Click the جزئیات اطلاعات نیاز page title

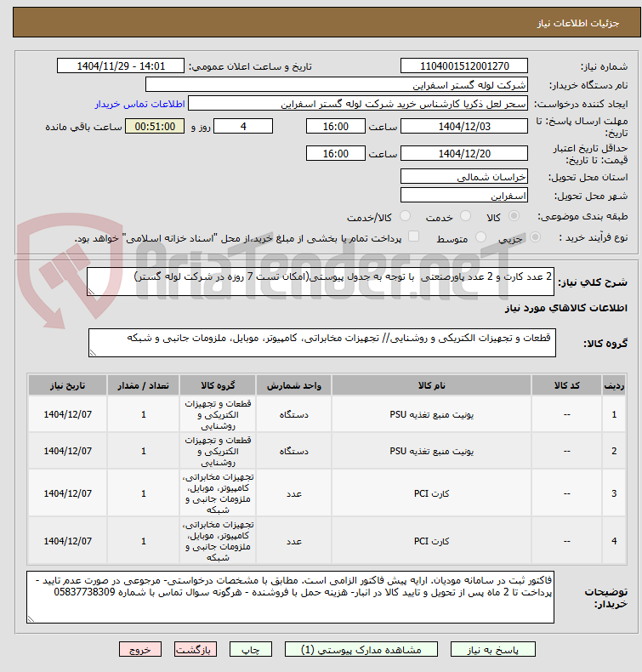(577, 23)
